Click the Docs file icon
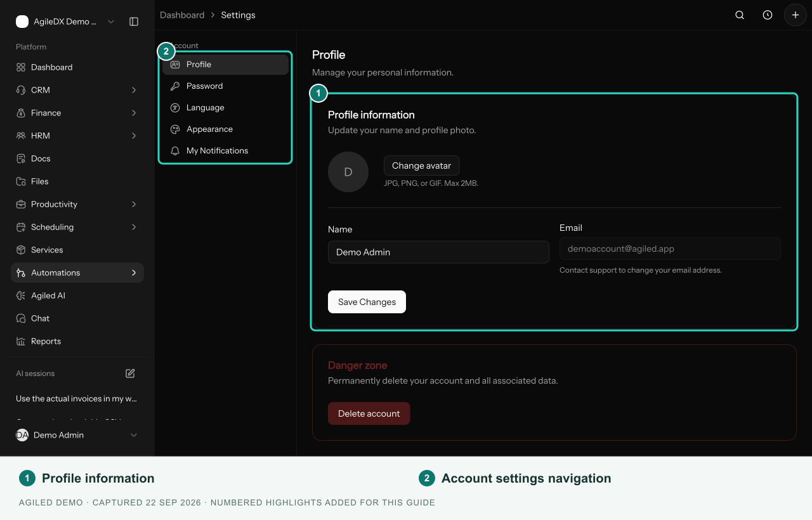The width and height of the screenshot is (812, 520). pyautogui.click(x=21, y=159)
